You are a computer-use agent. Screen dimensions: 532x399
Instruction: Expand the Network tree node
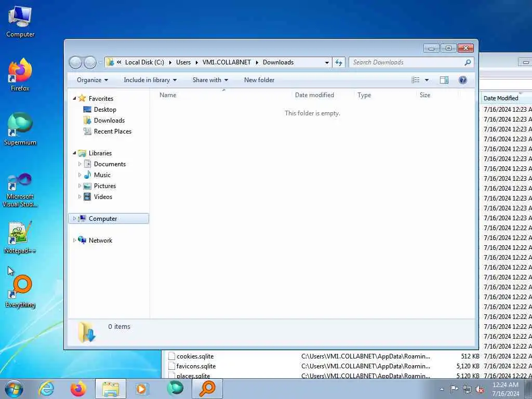coord(74,240)
